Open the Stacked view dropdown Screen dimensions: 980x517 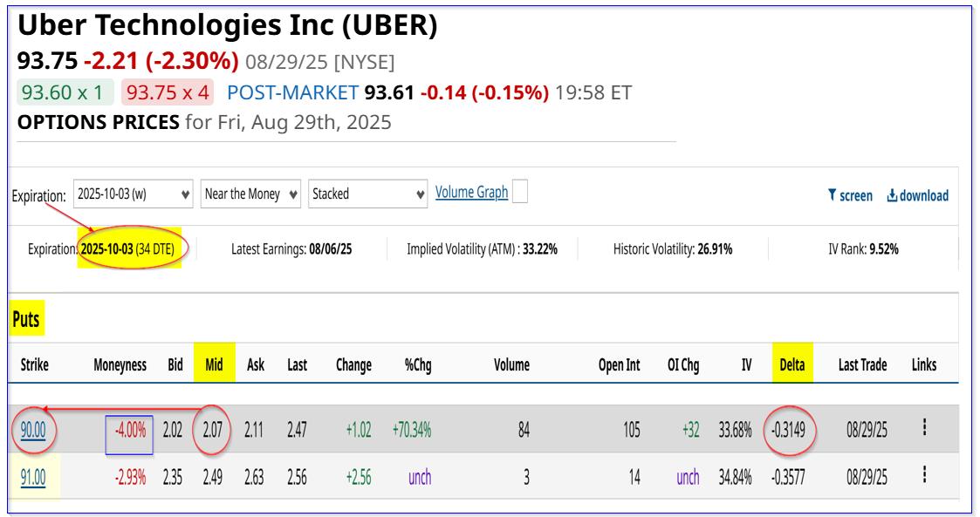click(367, 194)
